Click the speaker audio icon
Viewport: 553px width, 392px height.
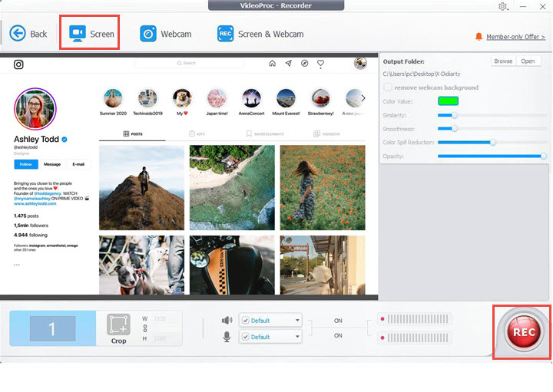[227, 321]
